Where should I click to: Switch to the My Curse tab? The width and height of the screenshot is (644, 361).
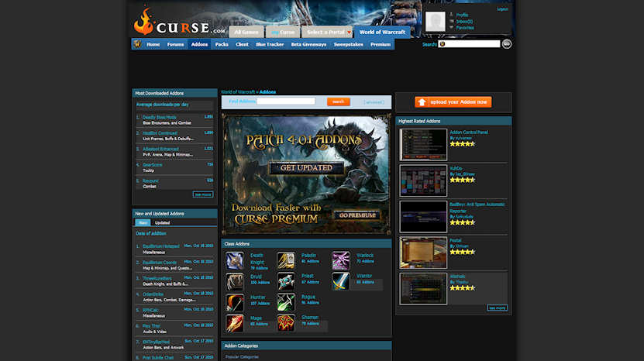point(283,32)
